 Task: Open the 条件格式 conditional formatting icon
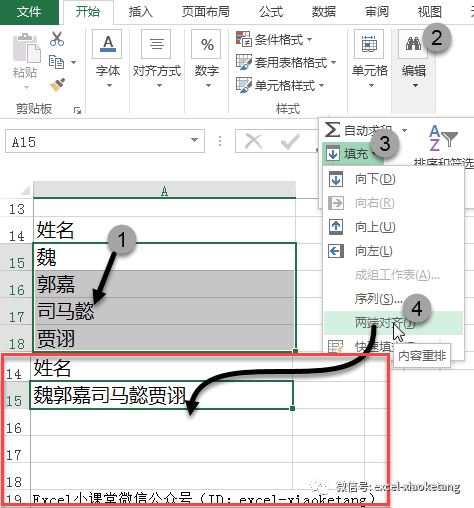[x=244, y=39]
